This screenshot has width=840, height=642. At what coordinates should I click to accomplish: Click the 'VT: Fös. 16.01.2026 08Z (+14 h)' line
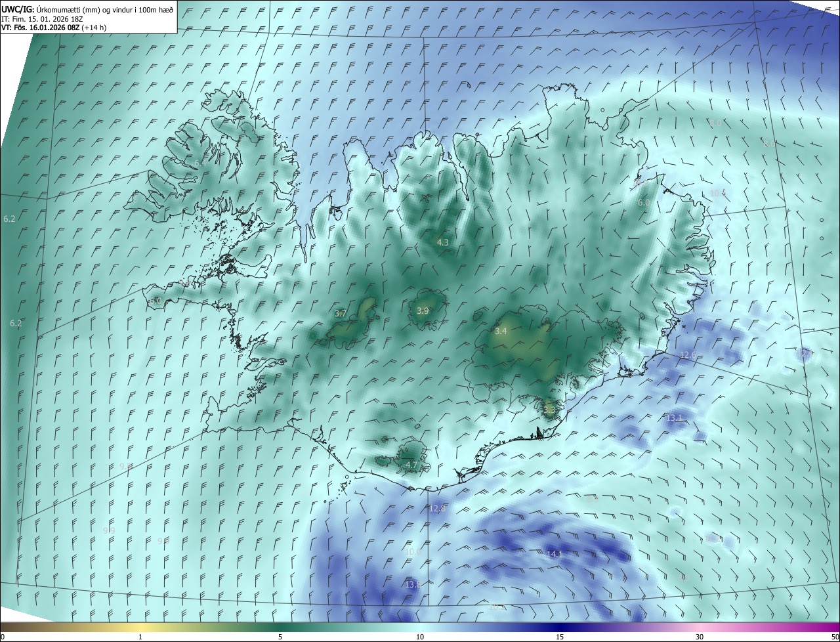(54, 28)
